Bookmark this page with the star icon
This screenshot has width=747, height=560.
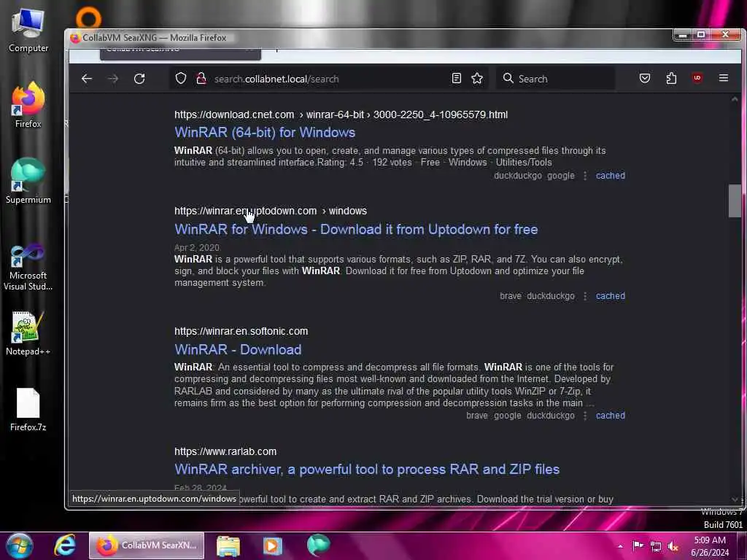coord(477,78)
